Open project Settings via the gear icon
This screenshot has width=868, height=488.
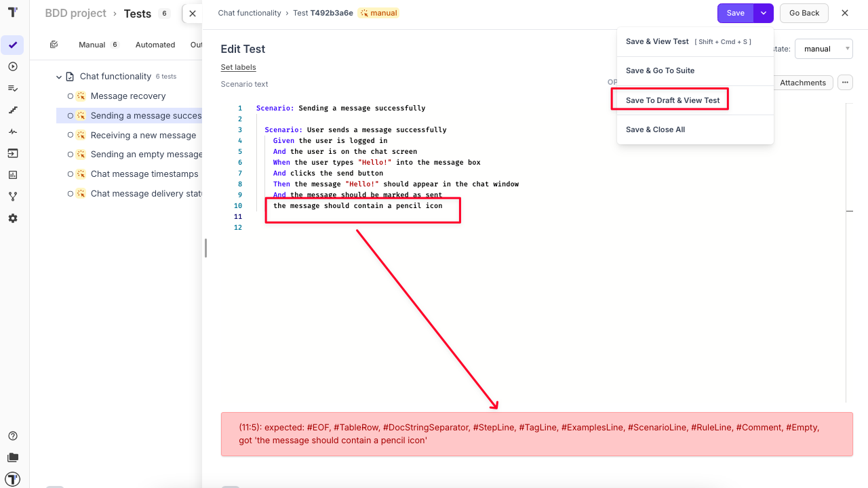click(x=14, y=218)
